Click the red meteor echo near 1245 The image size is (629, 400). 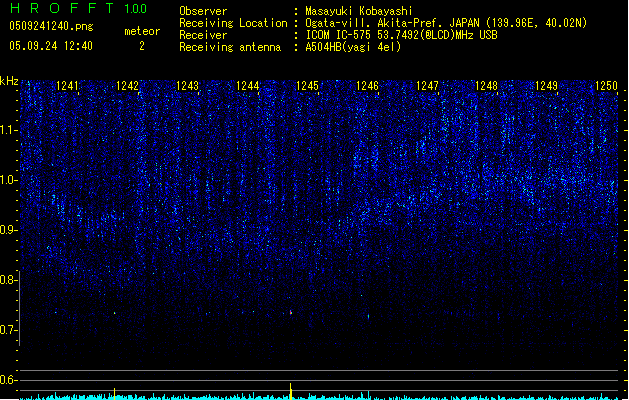click(x=291, y=312)
